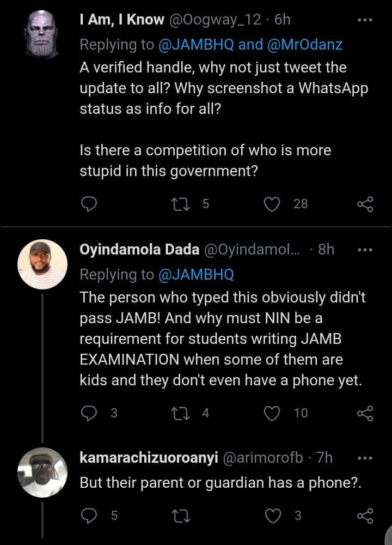
Task: Like the tweet with 28 likes
Action: point(271,204)
